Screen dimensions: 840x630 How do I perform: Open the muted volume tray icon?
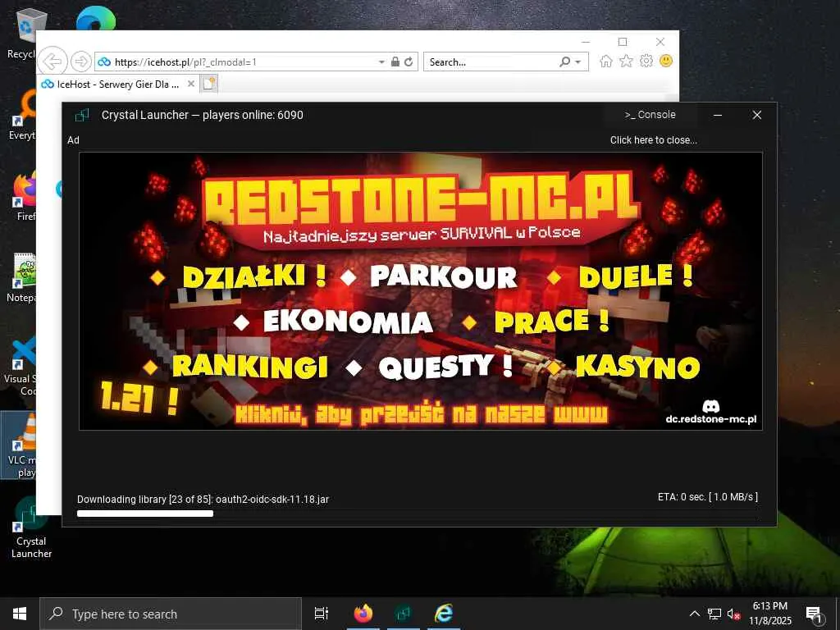pos(733,614)
